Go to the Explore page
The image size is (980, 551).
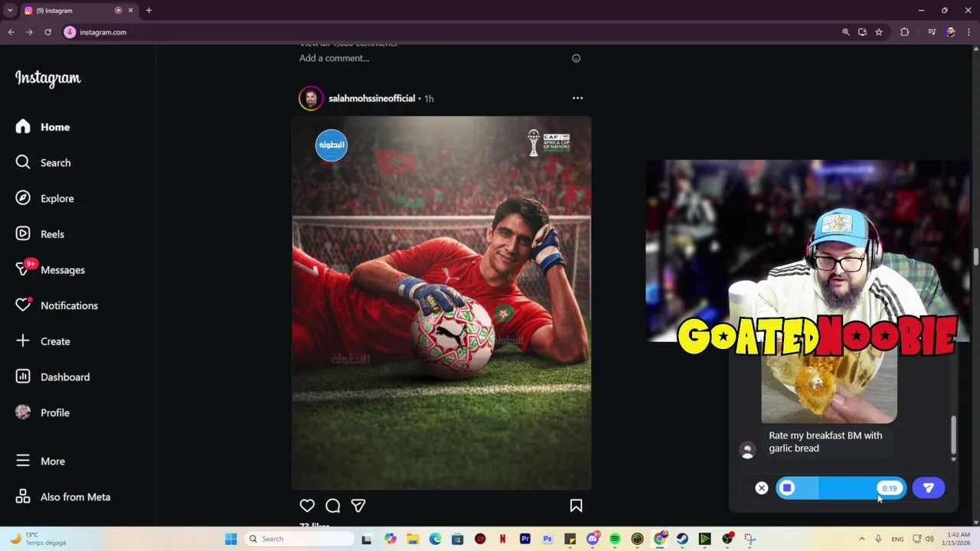point(45,198)
